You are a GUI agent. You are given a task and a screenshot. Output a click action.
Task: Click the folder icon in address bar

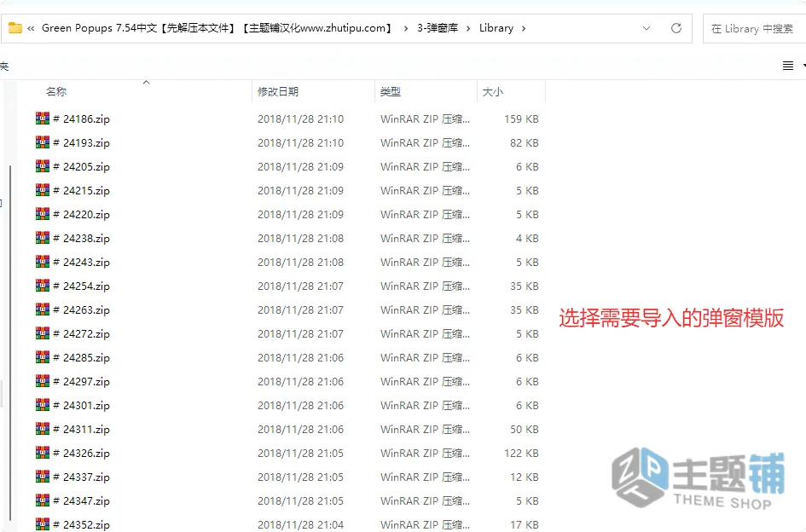click(15, 28)
